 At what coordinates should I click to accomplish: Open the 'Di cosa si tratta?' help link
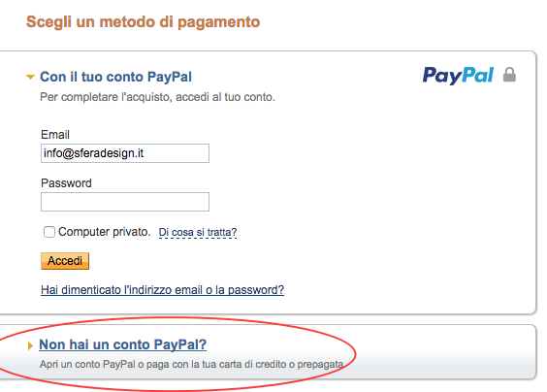click(x=198, y=232)
